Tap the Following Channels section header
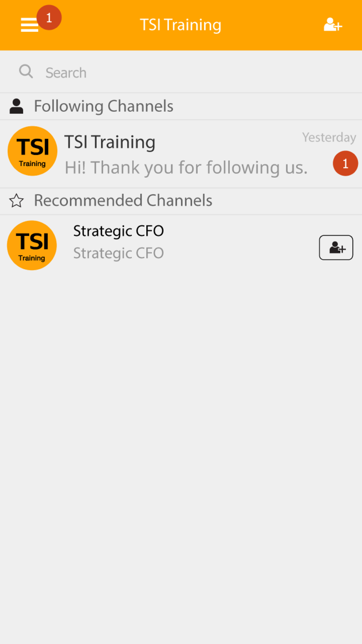The height and width of the screenshot is (644, 362). 181,106
